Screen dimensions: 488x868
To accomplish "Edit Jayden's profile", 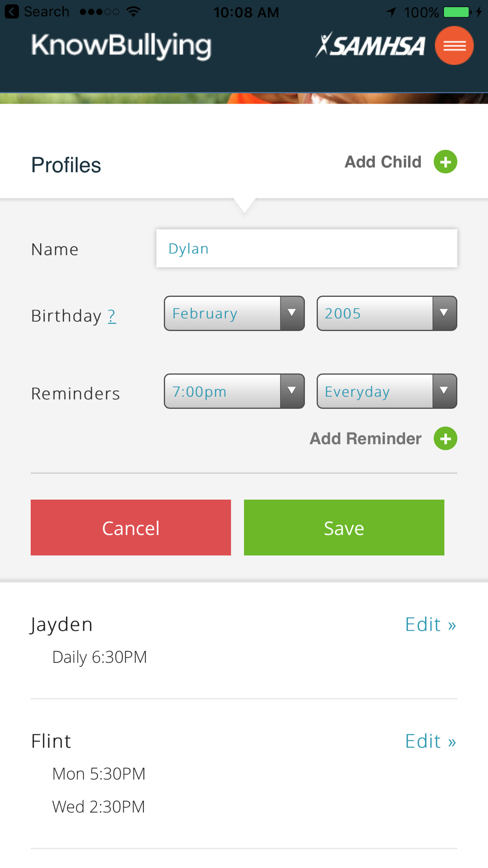I will click(x=430, y=624).
